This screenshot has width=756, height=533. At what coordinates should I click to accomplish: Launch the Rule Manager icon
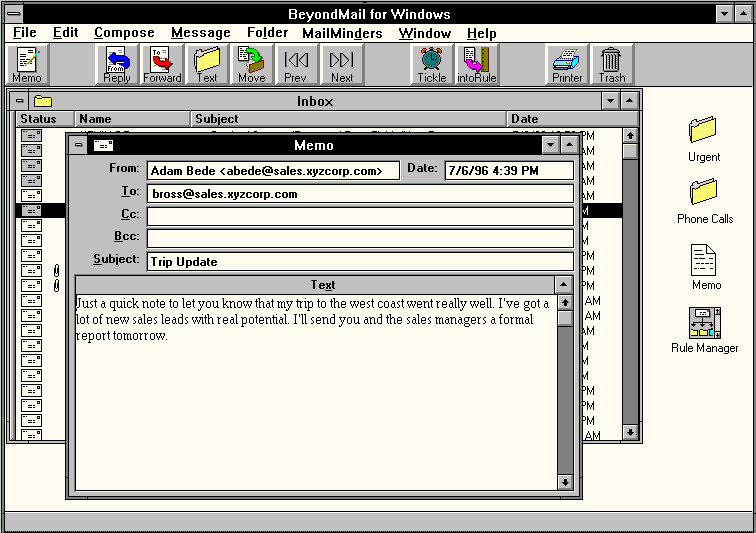(704, 330)
